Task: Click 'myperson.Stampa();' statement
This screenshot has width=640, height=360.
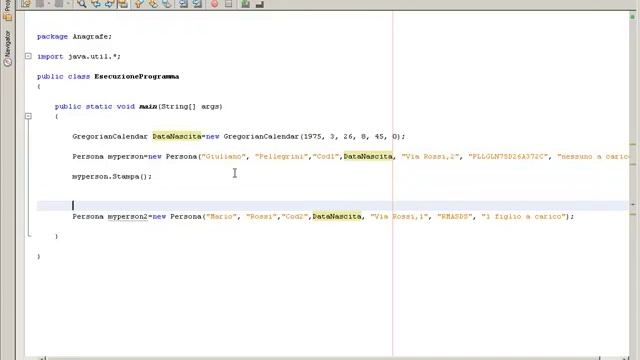Action: pos(112,176)
